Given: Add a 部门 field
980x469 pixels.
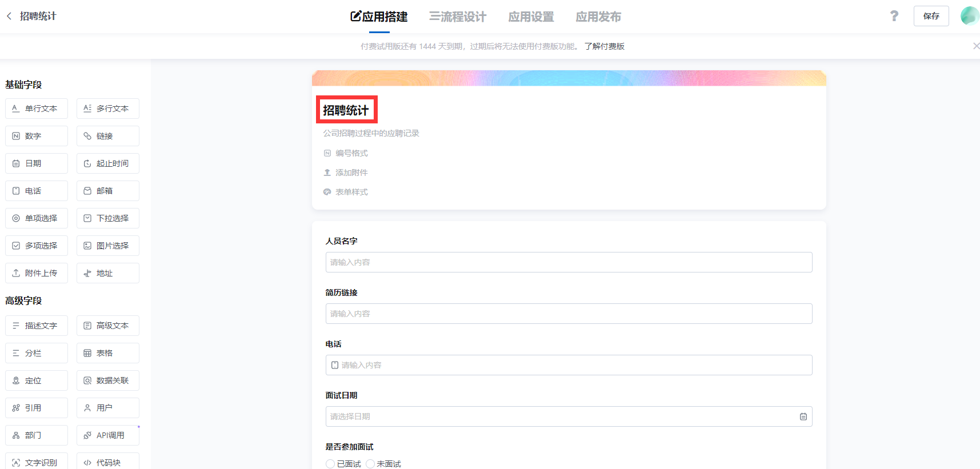Looking at the screenshot, I should tap(37, 435).
